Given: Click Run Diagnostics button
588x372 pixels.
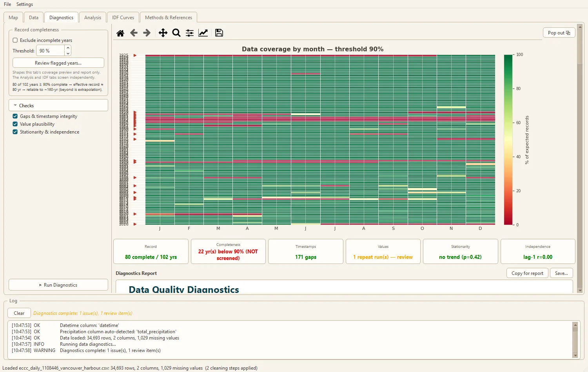Looking at the screenshot, I should click(x=58, y=285).
